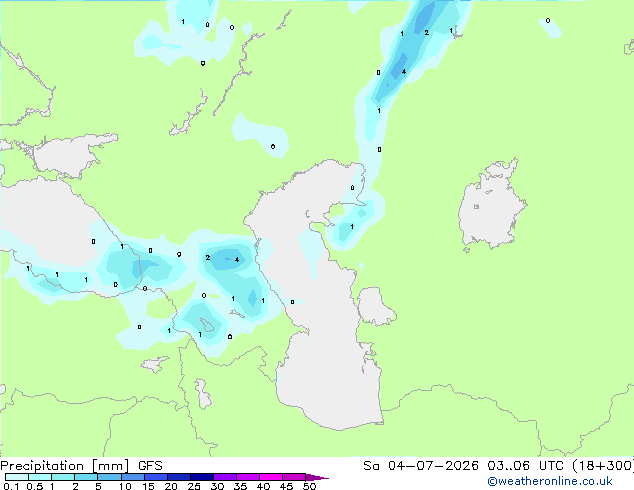Click the '50' legend scale label
The image size is (634, 490).
click(x=309, y=486)
